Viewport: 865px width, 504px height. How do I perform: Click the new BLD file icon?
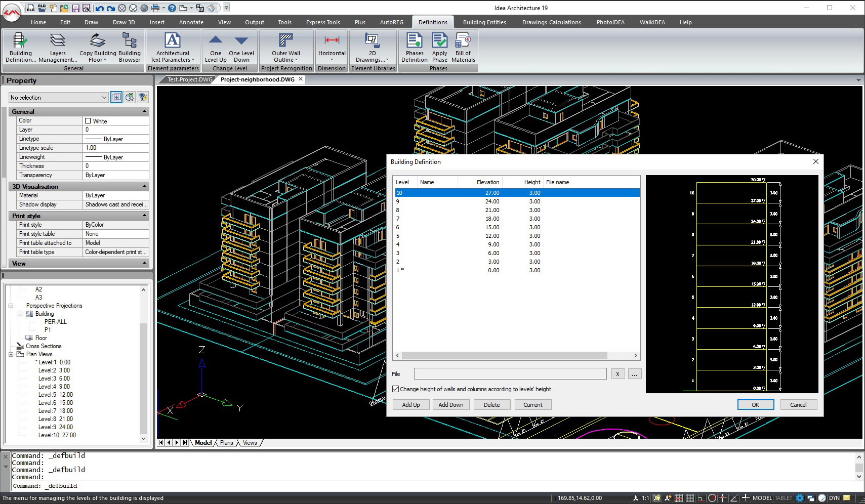click(x=31, y=8)
